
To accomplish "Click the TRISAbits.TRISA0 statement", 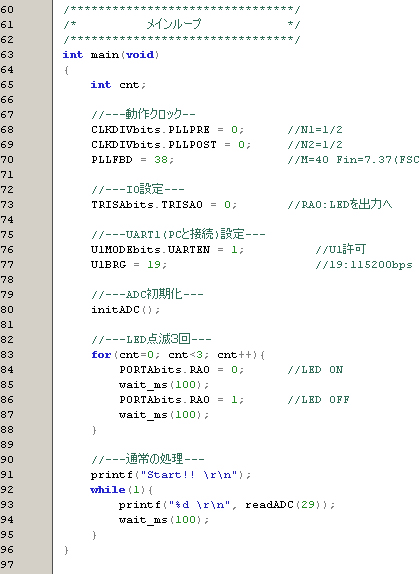I will point(164,205).
